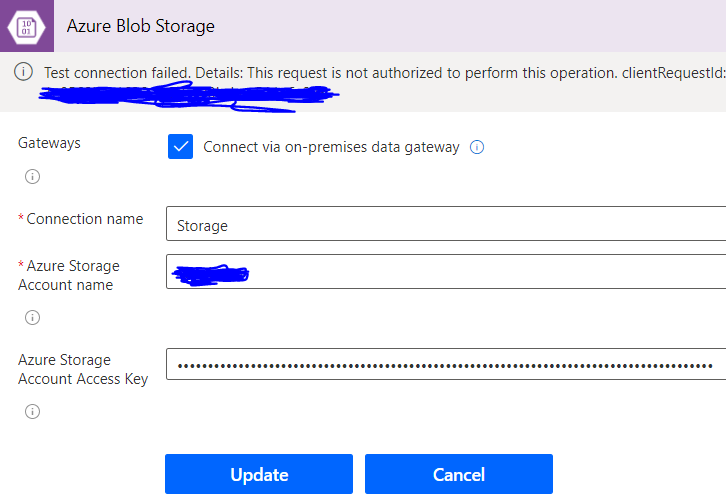
Task: Click the Connect via on-premises data gateway text
Action: pos(331,147)
